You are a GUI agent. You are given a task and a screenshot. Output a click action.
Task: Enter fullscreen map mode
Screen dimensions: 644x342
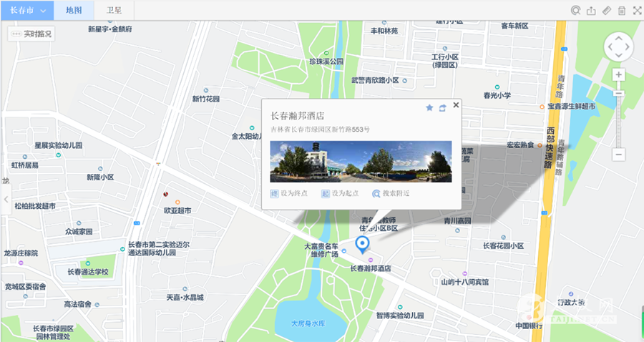(636, 11)
